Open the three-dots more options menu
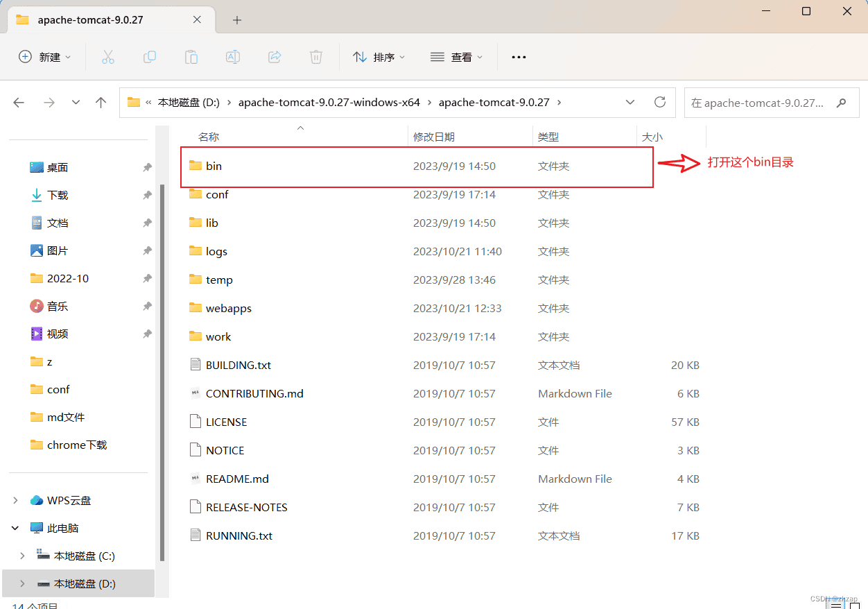Screen dimensions: 868x609 [519, 57]
